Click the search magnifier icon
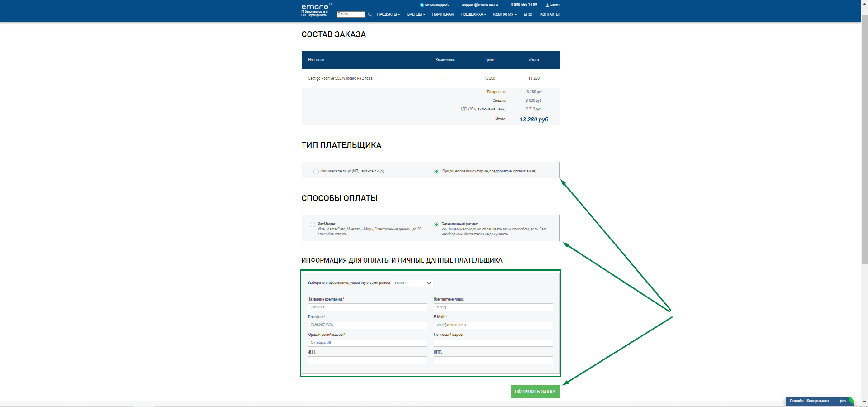This screenshot has width=868, height=407. (370, 14)
